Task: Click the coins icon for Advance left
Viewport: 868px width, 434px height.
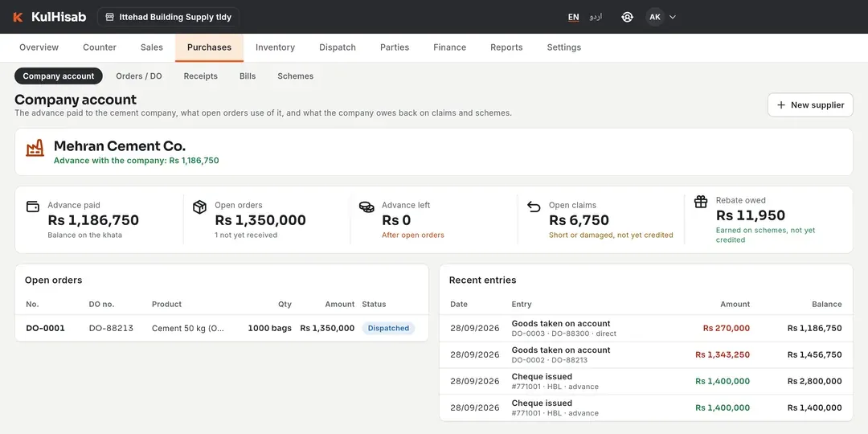Action: click(366, 207)
